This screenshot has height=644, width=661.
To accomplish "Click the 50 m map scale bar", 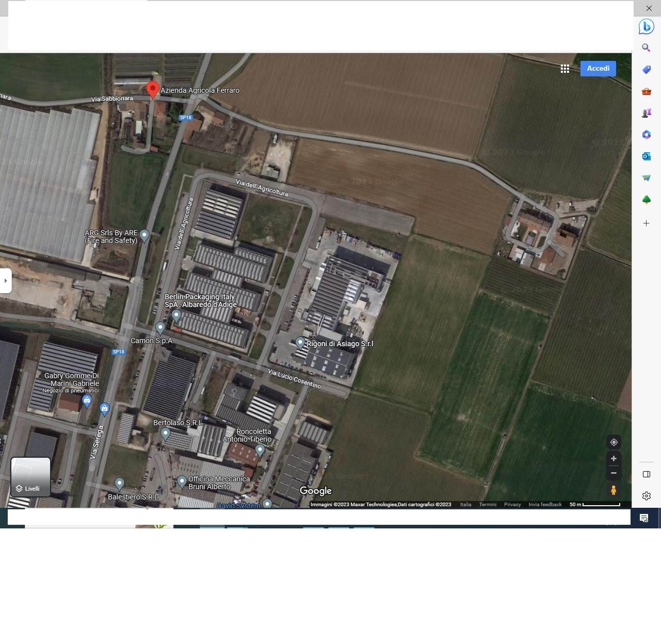I will [595, 505].
